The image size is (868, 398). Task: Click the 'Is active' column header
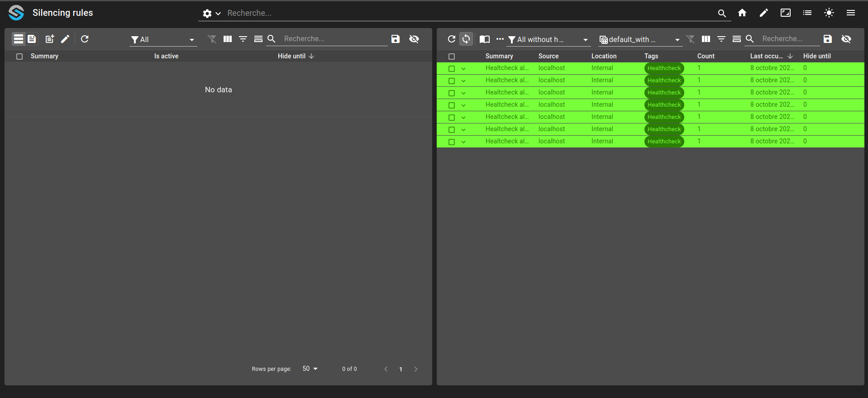(166, 56)
